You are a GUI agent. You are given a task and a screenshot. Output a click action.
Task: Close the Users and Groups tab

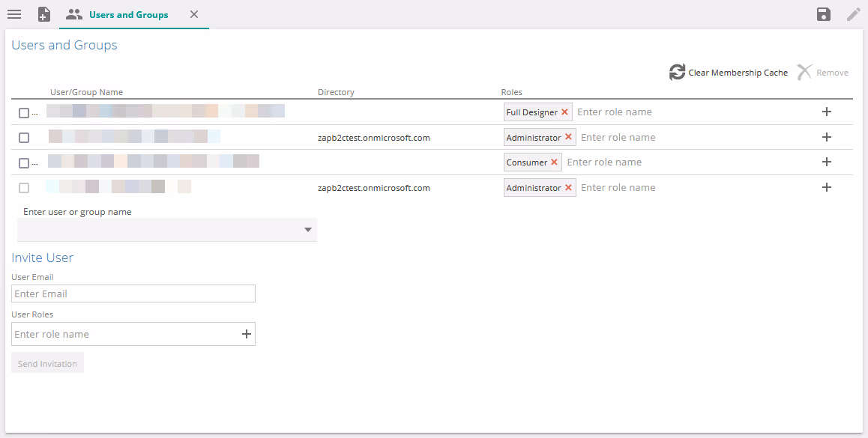[x=194, y=14]
